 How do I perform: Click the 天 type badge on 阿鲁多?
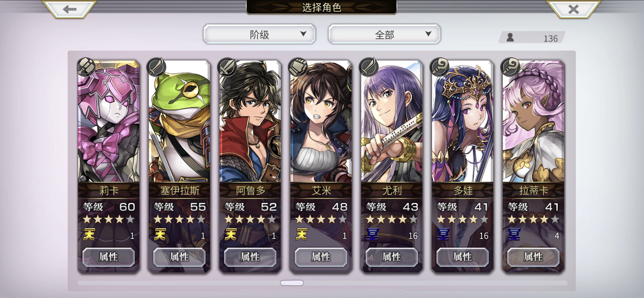point(230,234)
